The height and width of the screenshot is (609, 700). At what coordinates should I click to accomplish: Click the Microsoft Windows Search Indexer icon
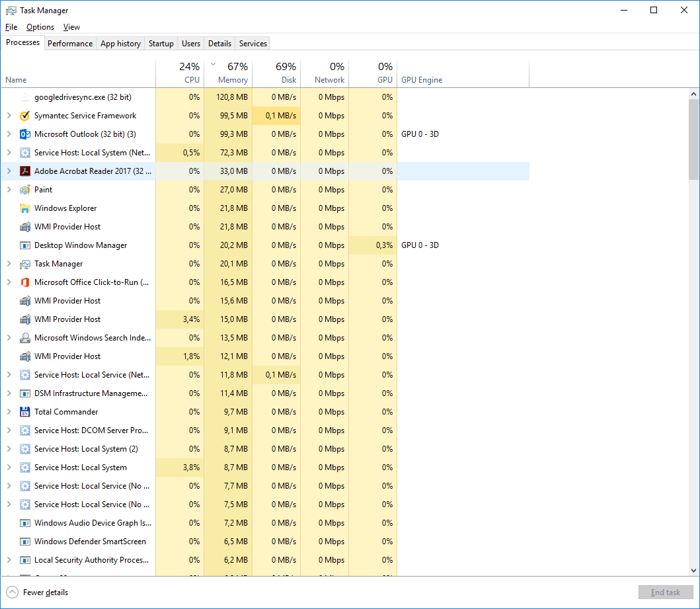coord(25,338)
